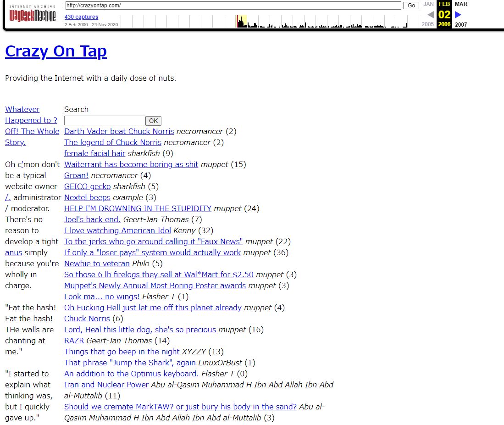Open 'female facial hair' topic

click(x=94, y=153)
